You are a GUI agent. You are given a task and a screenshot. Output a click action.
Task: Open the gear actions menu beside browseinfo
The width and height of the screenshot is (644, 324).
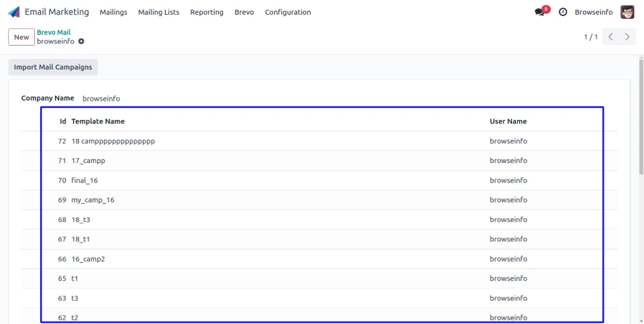(x=82, y=42)
